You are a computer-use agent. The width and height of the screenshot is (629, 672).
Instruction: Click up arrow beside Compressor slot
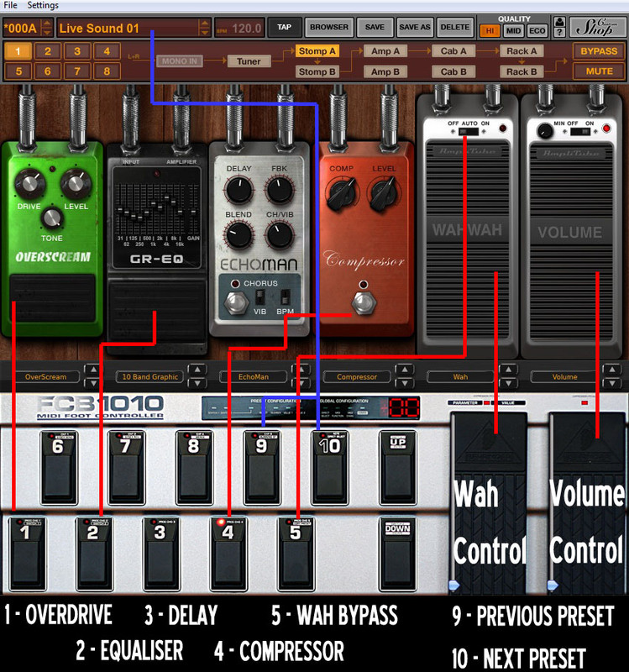405,370
